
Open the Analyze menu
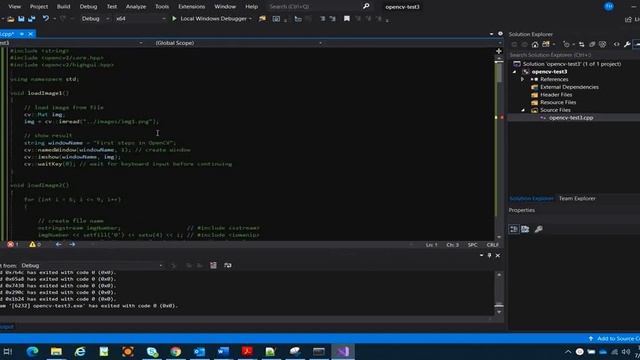tap(136, 7)
